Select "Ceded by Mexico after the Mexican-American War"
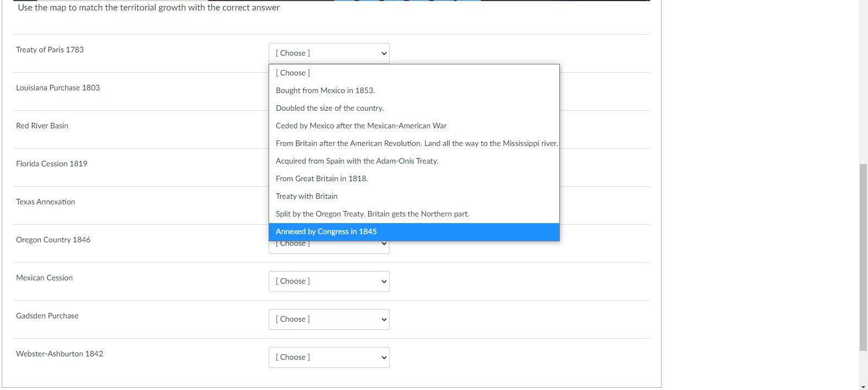 (x=361, y=126)
